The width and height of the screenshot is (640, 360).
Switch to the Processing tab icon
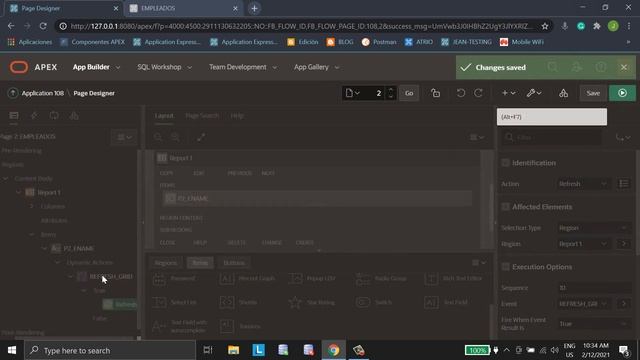tap(54, 116)
